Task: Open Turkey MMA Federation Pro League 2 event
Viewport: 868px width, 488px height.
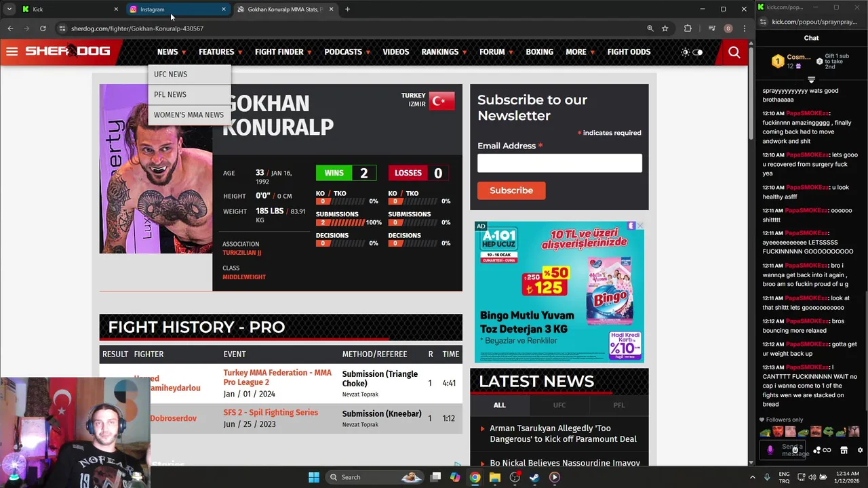Action: (277, 378)
